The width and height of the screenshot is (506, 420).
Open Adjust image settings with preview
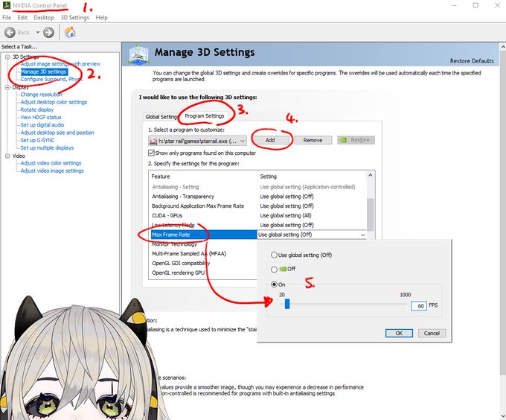click(60, 64)
